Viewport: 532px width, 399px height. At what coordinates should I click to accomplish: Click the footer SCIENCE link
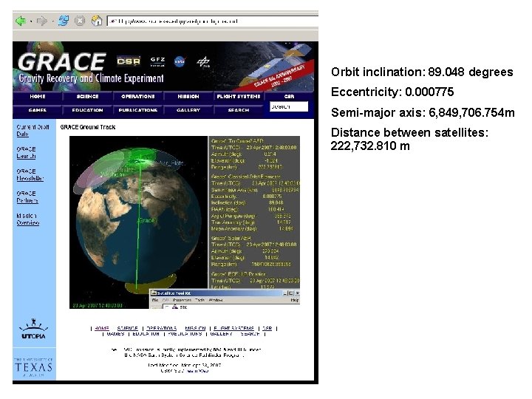(x=128, y=328)
